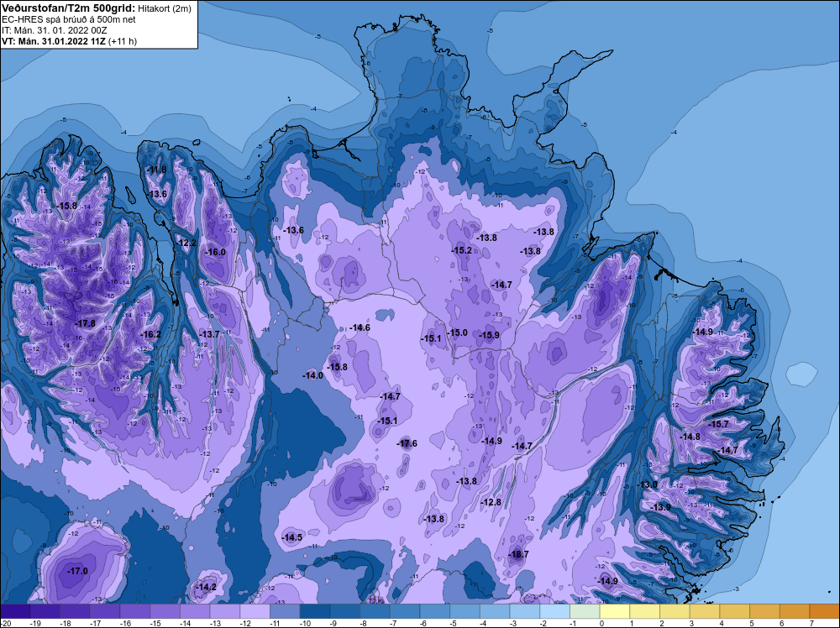Viewport: 840px width, 628px height.
Task: Click the -13.9 temperature value
Action: [660, 507]
